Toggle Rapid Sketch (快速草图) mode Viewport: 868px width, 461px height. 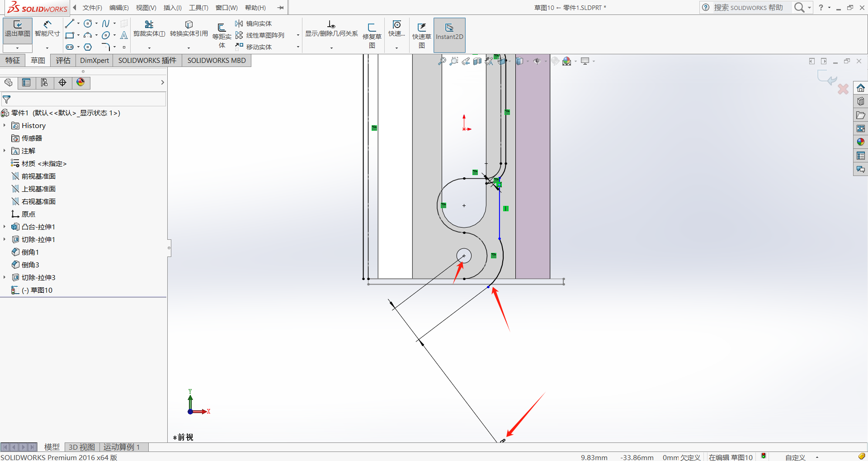coord(422,35)
